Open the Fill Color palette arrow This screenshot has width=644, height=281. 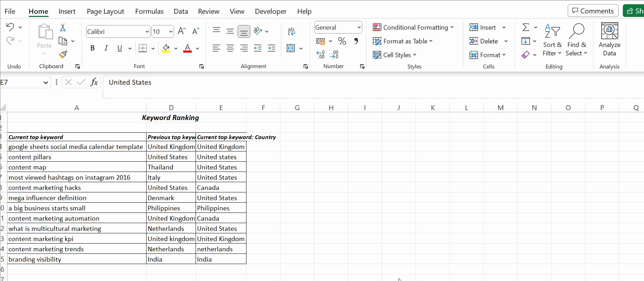[176, 48]
